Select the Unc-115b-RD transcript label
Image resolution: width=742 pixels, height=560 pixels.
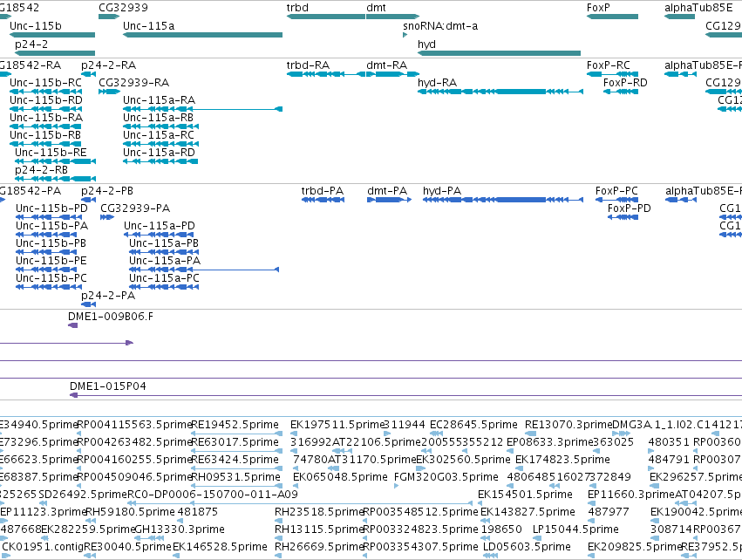pyautogui.click(x=46, y=100)
